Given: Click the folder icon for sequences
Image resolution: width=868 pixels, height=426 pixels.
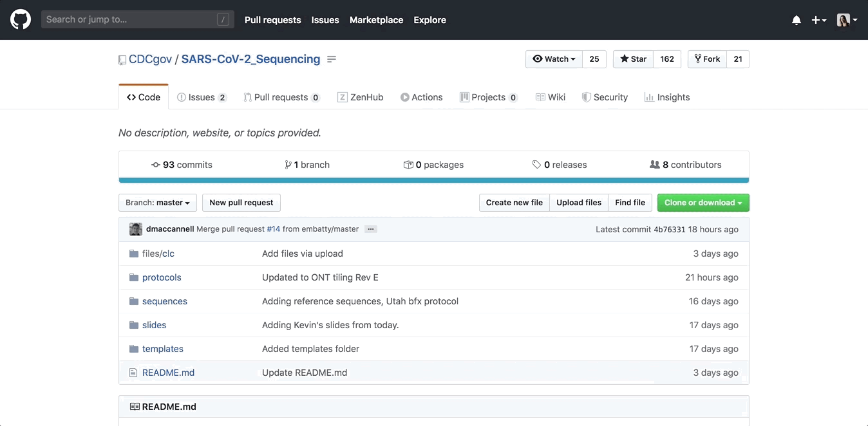Looking at the screenshot, I should tap(134, 301).
